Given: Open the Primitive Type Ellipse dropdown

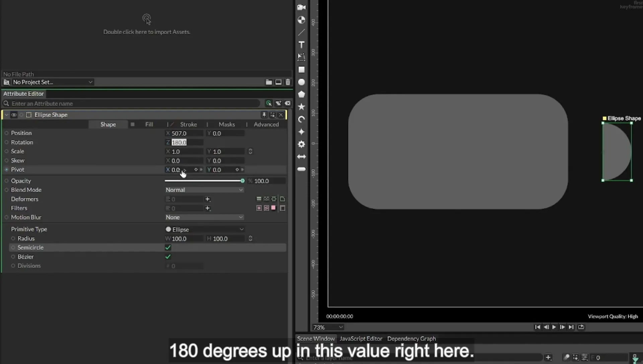Looking at the screenshot, I should [x=205, y=229].
